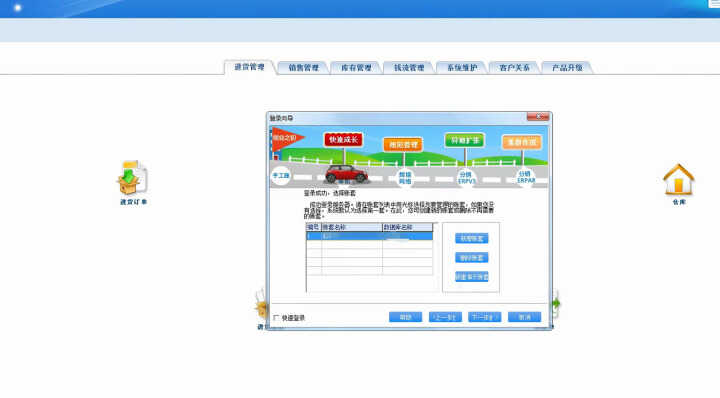Cancel the login wizard with 取消
Screen dimensions: 720x398
(x=524, y=317)
